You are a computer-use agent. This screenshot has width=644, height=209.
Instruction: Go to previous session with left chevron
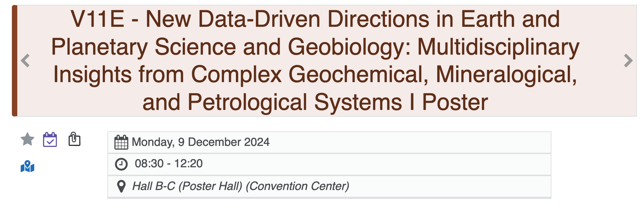point(25,61)
